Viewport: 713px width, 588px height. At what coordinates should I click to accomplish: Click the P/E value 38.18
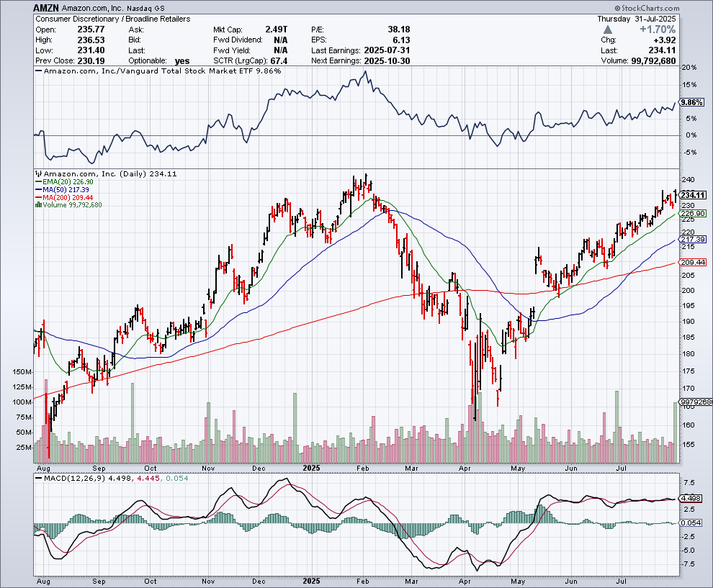(399, 30)
